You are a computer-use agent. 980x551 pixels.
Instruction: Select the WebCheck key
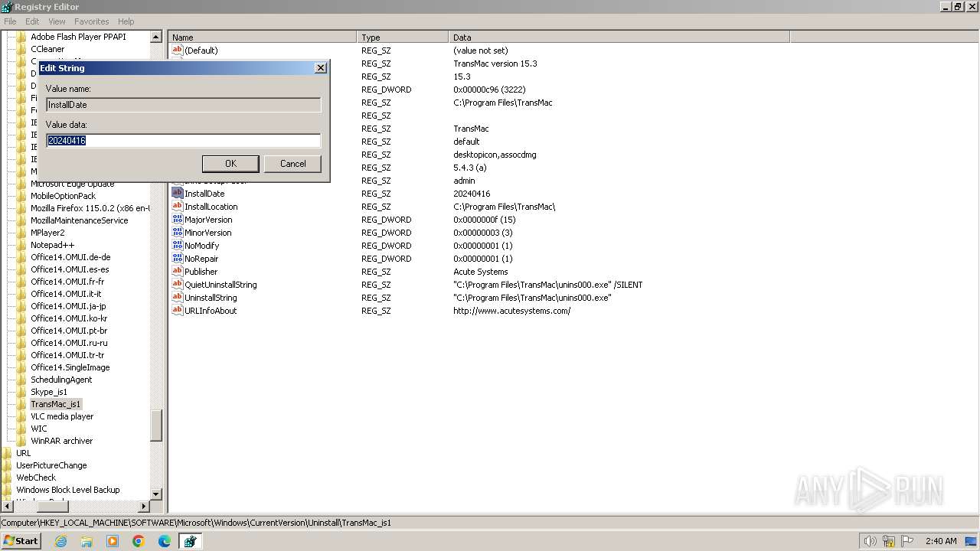36,478
